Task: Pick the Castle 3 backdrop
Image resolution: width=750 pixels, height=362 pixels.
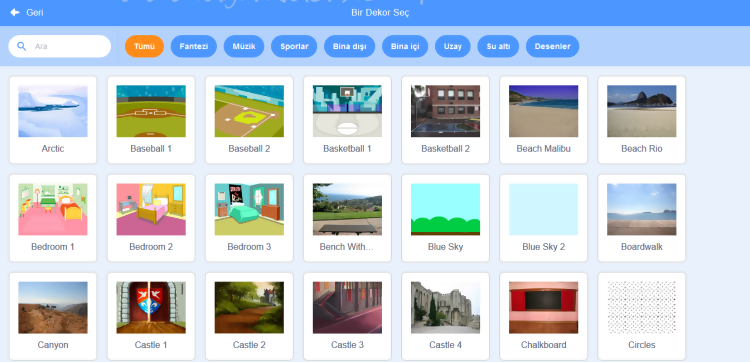Action: (x=347, y=316)
